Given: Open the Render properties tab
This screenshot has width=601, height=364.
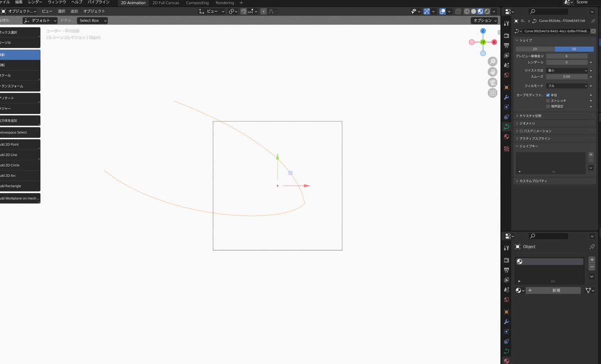Looking at the screenshot, I should pos(506,35).
